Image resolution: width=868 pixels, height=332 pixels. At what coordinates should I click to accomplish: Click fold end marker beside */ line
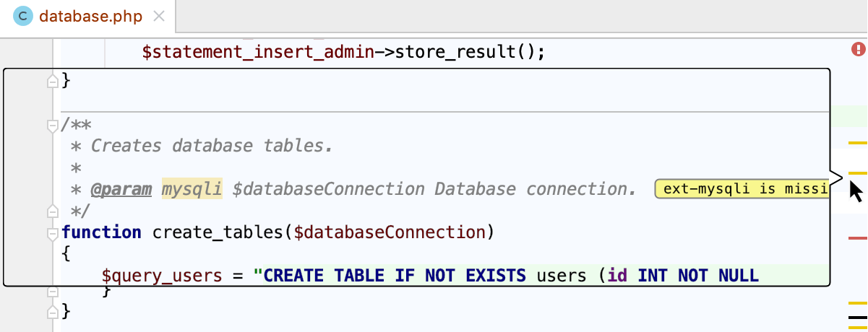pyautogui.click(x=52, y=211)
